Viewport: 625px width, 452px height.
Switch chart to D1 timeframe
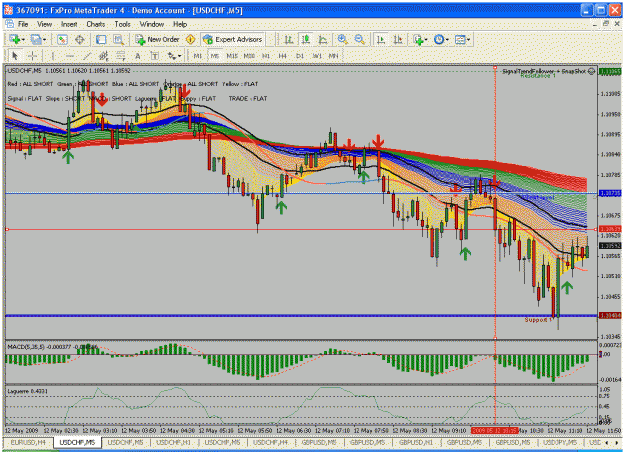tap(300, 56)
